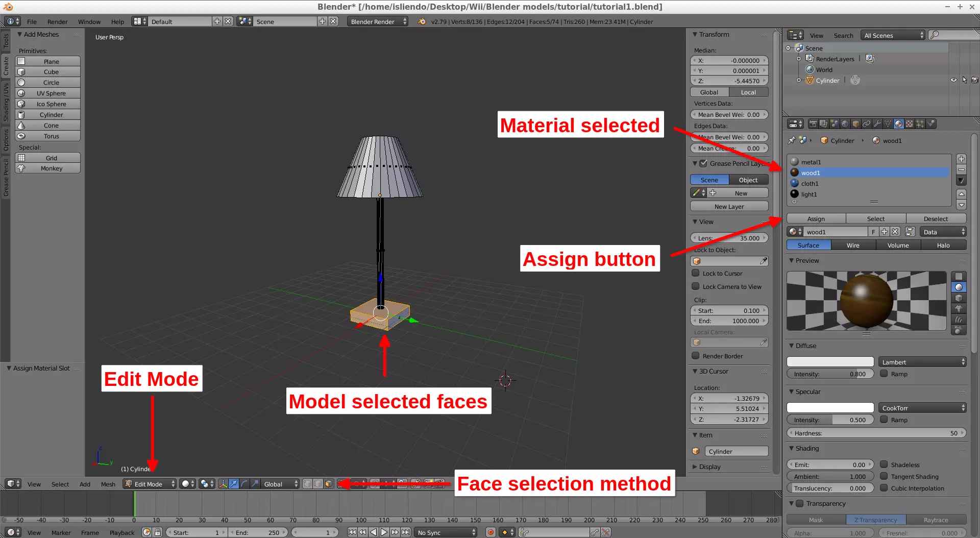Open the Window menu
980x538 pixels.
pyautogui.click(x=89, y=21)
